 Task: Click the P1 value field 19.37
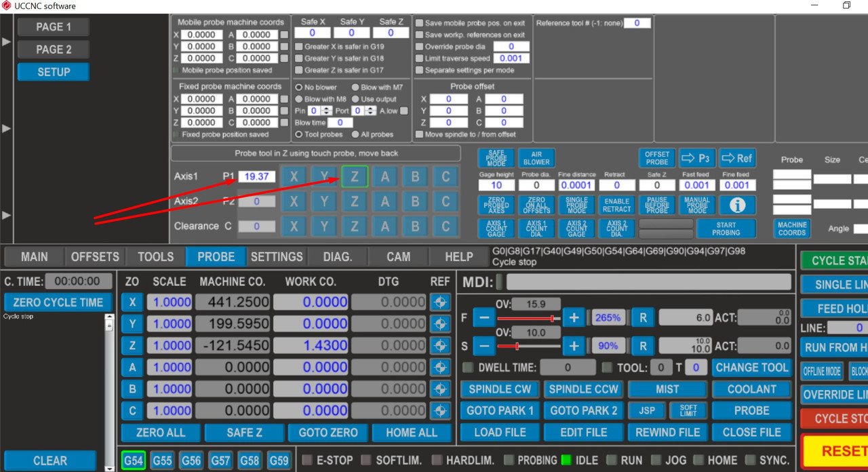[x=256, y=176]
